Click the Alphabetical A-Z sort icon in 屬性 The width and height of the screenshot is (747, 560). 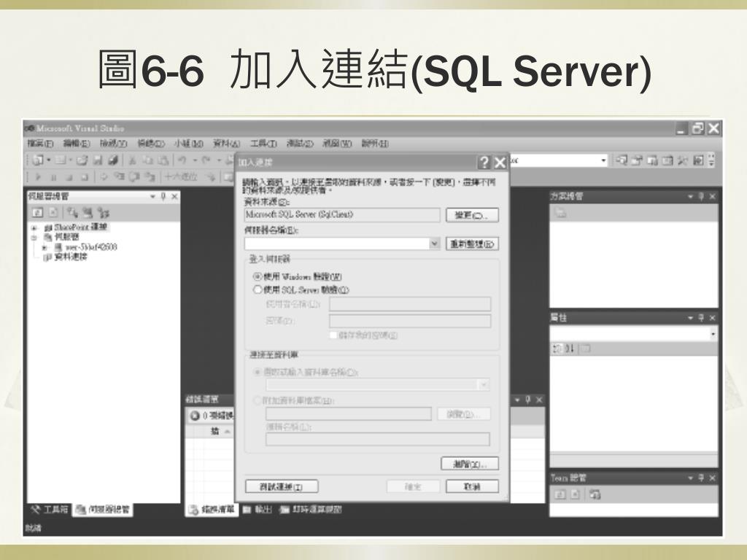tap(570, 349)
